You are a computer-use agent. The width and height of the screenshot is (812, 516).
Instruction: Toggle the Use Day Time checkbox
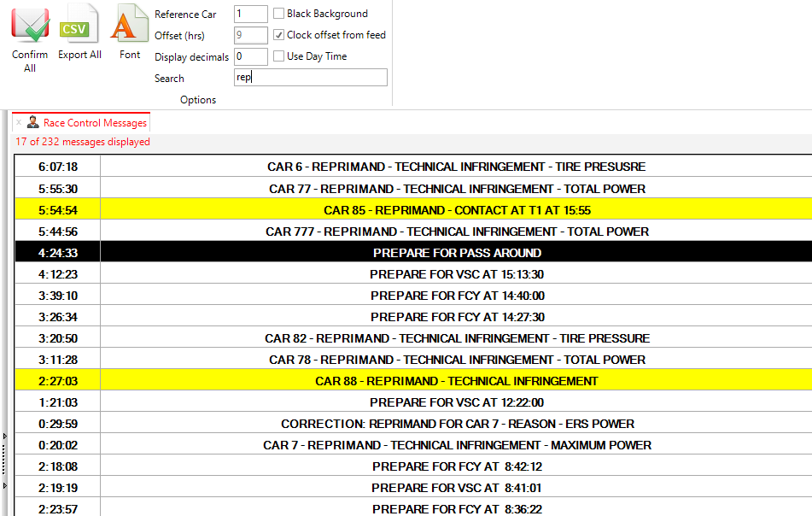click(279, 56)
